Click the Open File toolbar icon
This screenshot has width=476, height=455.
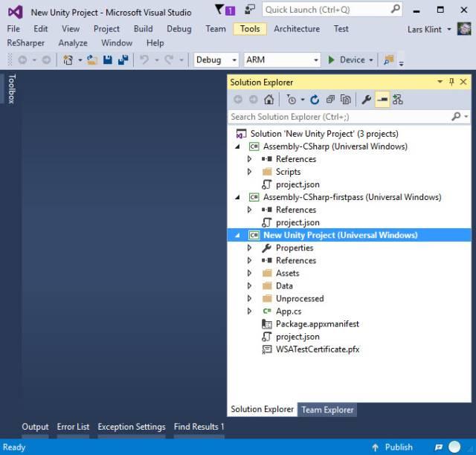[92, 60]
